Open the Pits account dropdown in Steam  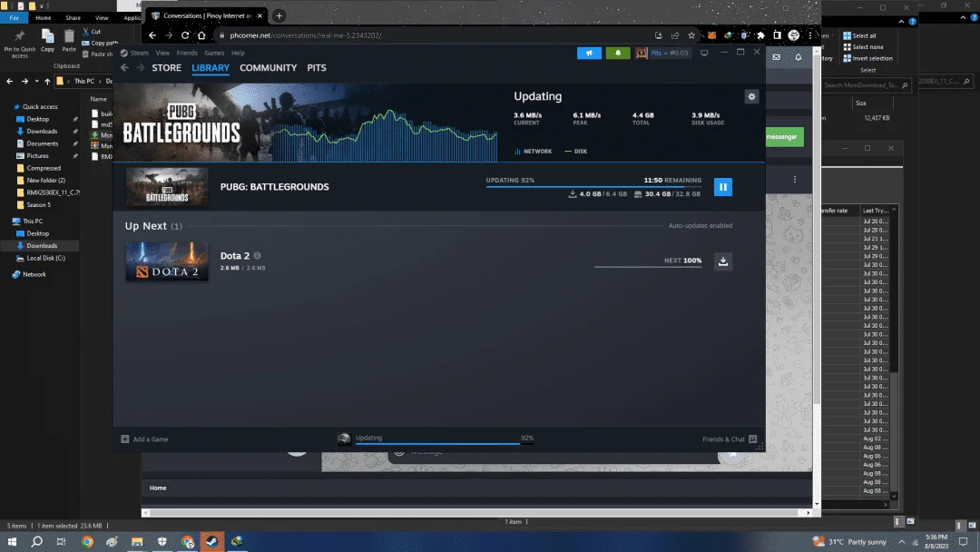[x=670, y=54]
